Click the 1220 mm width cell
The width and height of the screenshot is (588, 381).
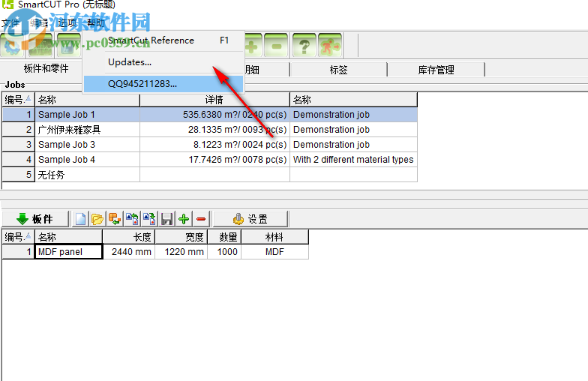tap(181, 252)
